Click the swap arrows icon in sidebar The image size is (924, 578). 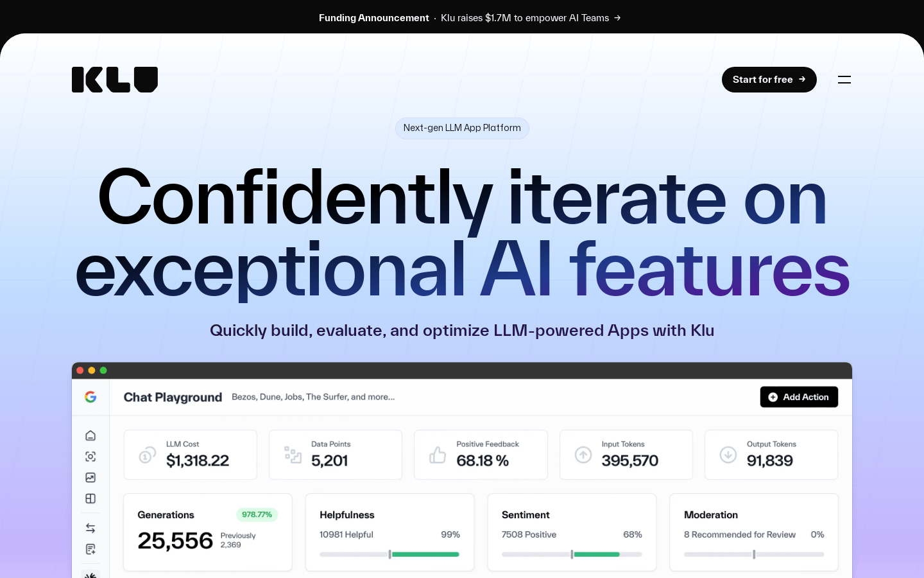coord(90,528)
